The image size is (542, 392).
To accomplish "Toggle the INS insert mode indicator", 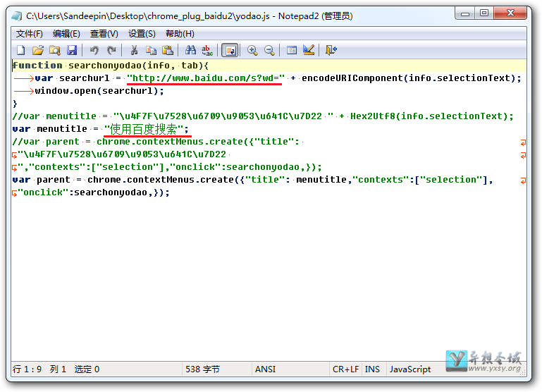I will coord(372,369).
